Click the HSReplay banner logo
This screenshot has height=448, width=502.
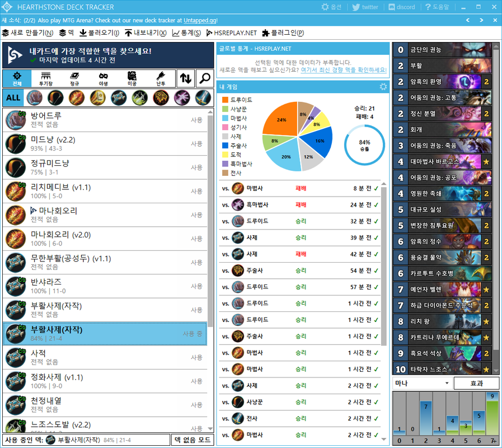click(x=15, y=55)
